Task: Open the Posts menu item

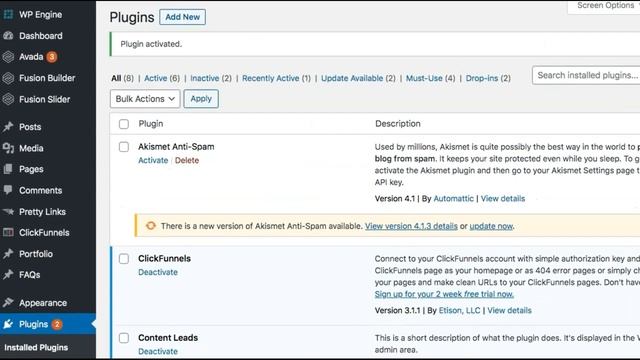Action: tap(30, 127)
